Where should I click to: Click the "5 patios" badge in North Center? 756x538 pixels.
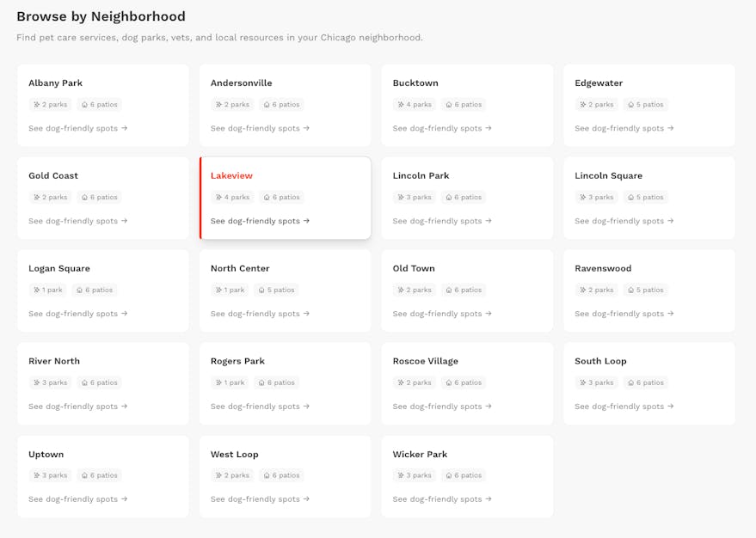[x=276, y=290]
